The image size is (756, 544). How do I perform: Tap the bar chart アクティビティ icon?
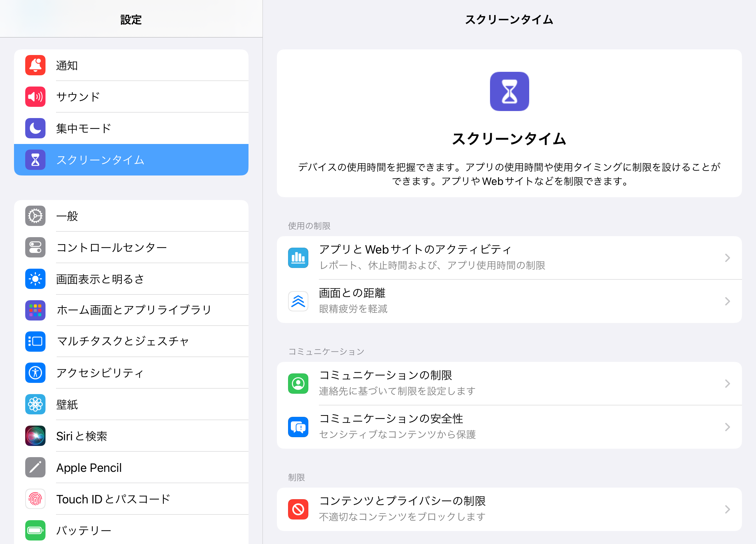click(298, 258)
